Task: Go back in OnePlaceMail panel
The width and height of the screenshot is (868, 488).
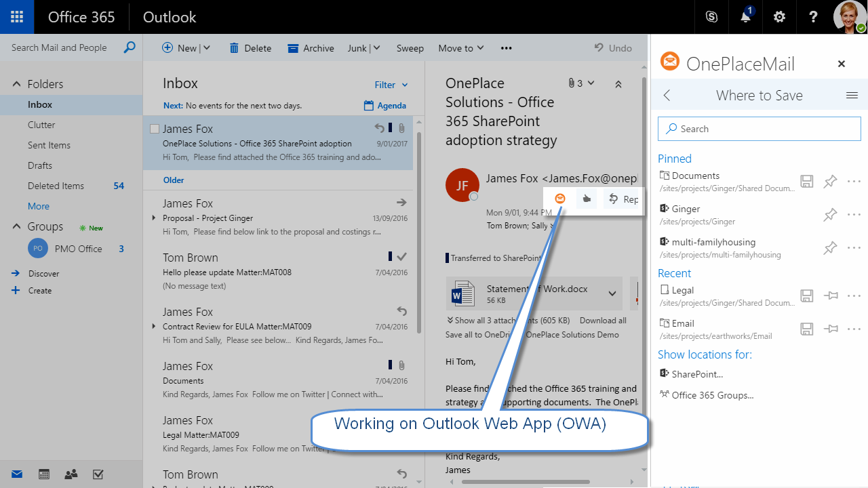Action: coord(667,96)
